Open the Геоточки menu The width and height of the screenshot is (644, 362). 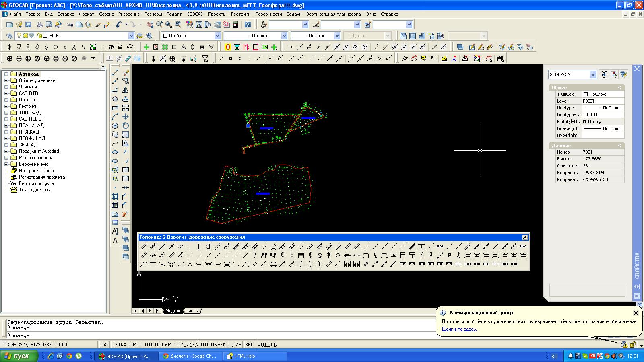(241, 14)
